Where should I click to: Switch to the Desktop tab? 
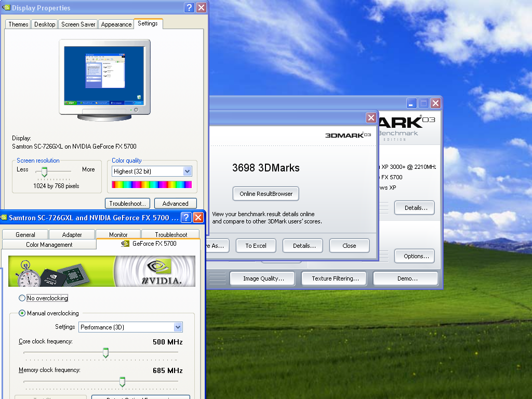pyautogui.click(x=45, y=24)
